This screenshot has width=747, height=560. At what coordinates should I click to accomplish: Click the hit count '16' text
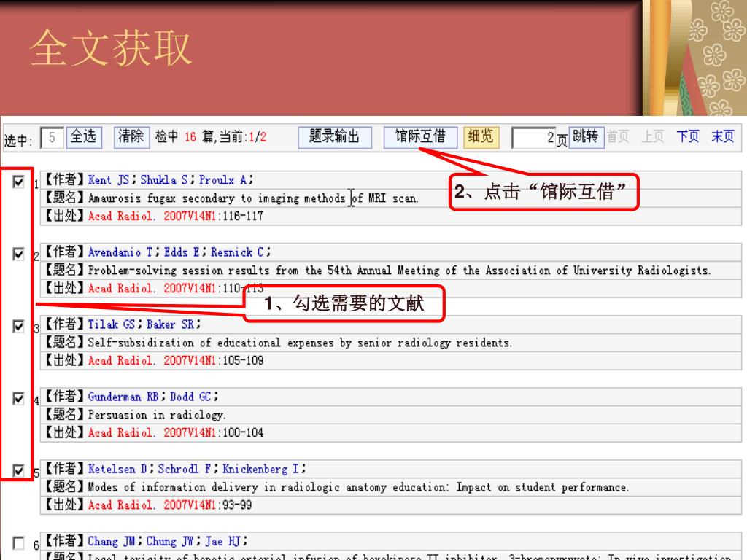click(190, 138)
